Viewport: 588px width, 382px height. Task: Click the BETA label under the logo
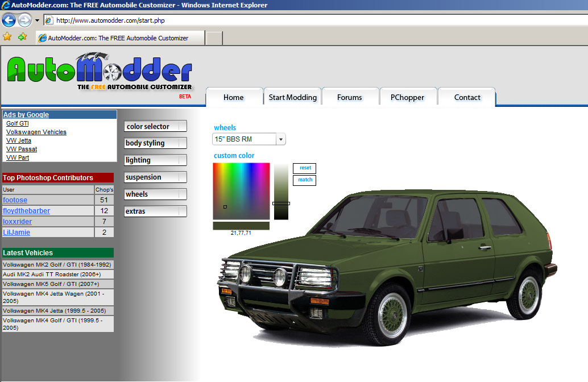tap(185, 97)
